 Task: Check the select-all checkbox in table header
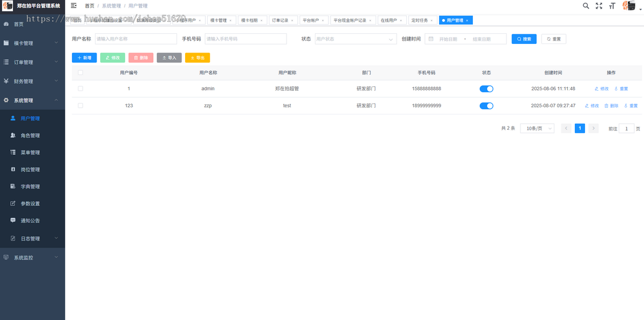[80, 72]
